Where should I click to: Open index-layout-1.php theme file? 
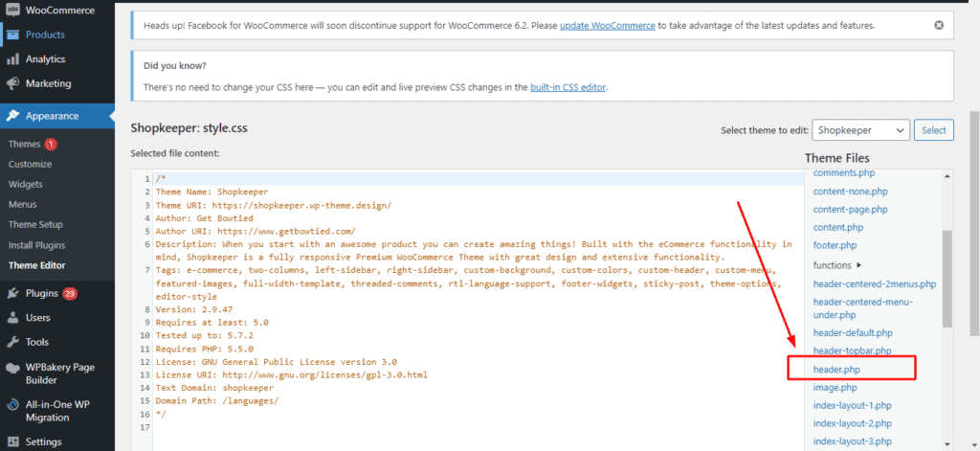pyautogui.click(x=853, y=405)
